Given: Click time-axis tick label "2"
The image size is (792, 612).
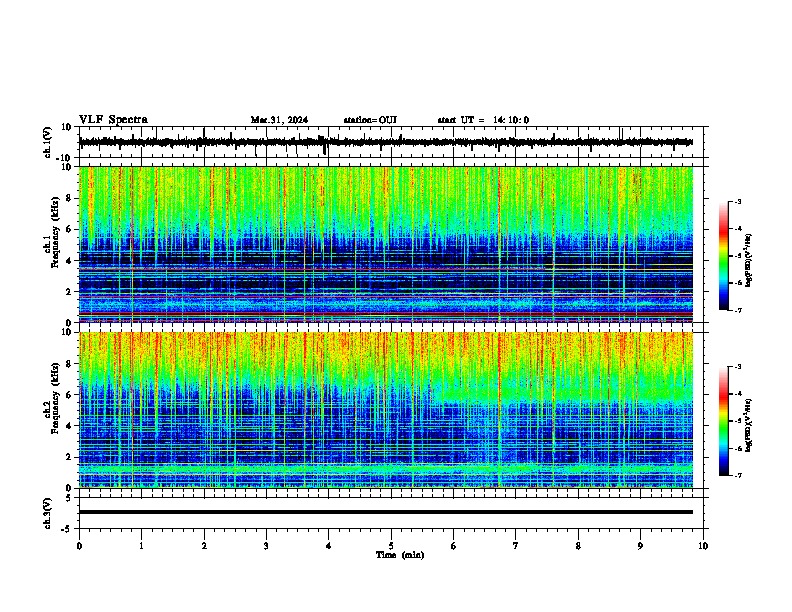Looking at the screenshot, I should coord(204,546).
